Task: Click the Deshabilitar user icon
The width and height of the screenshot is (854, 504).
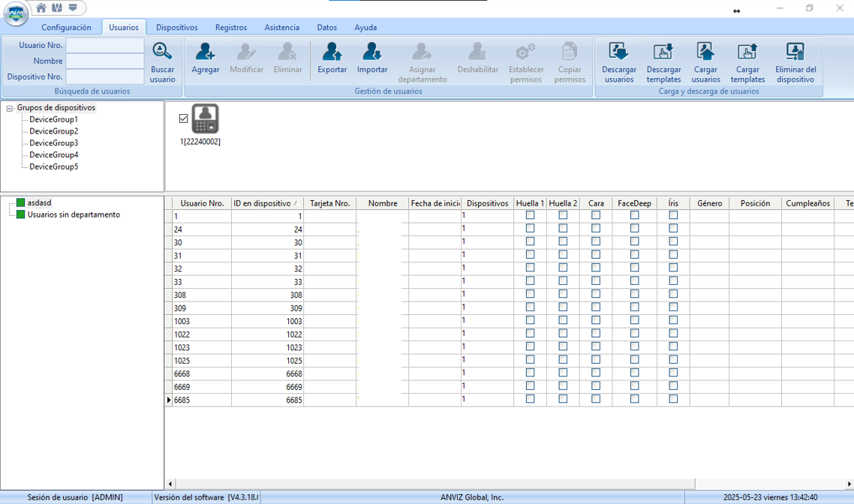Action: (477, 52)
